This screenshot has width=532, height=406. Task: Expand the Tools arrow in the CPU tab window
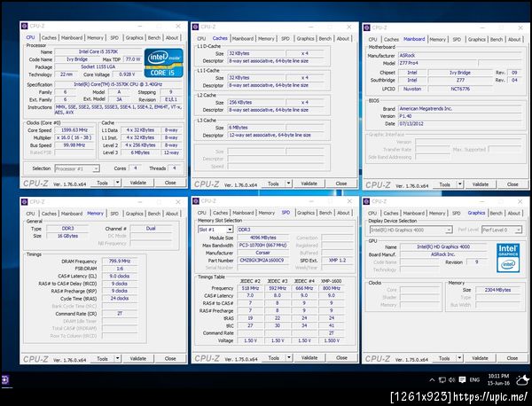[117, 183]
